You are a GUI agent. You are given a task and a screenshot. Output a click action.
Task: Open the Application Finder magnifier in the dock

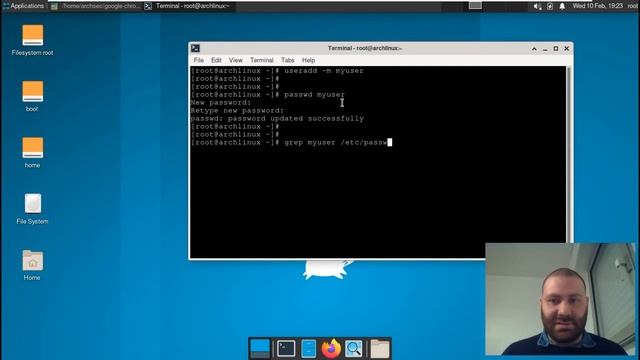pyautogui.click(x=353, y=349)
